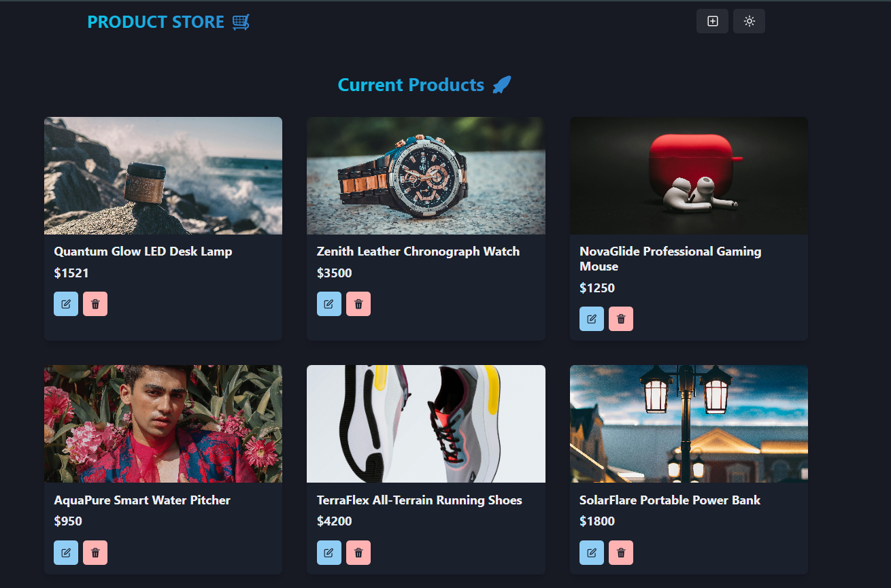Click the Quantum Glow LED Desk Lamp product image
The width and height of the screenshot is (891, 588).
[x=163, y=175]
